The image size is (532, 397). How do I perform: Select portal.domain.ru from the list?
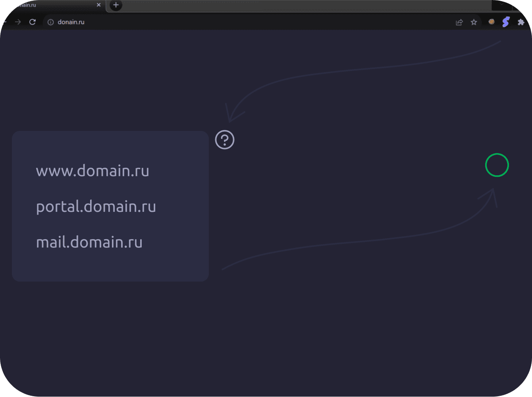(96, 207)
